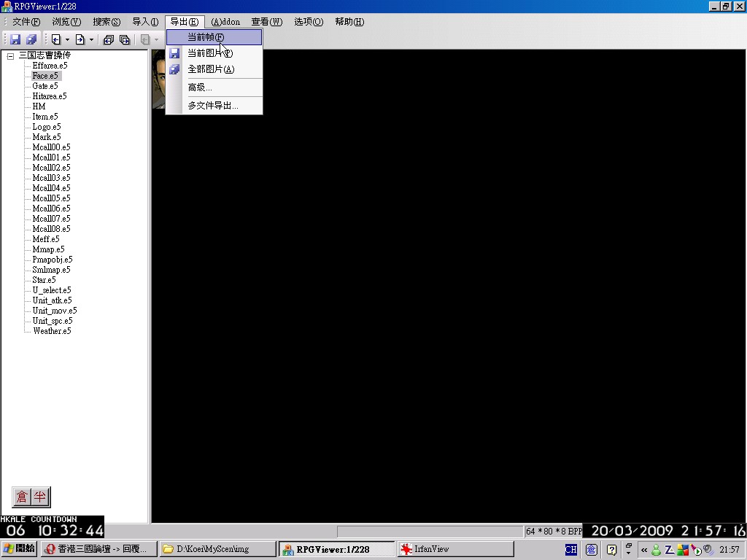
Task: Choose 全部图片(A) in the export menu
Action: 214,69
